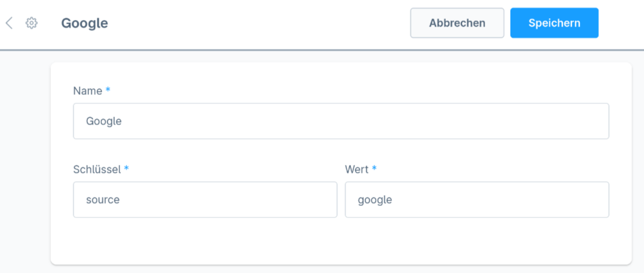Click the Name field label
Viewport: 644px width, 273px height.
(88, 91)
